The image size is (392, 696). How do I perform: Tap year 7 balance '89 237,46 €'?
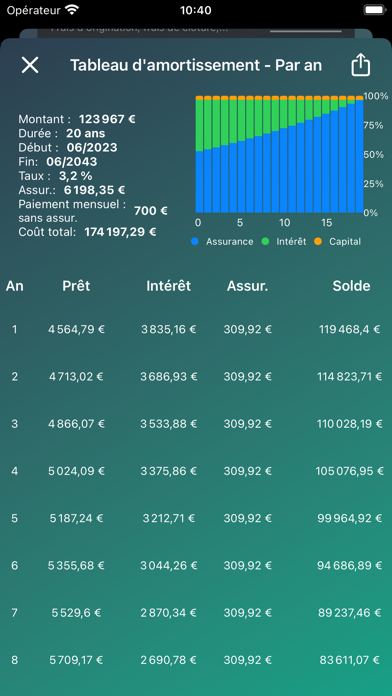tap(349, 613)
